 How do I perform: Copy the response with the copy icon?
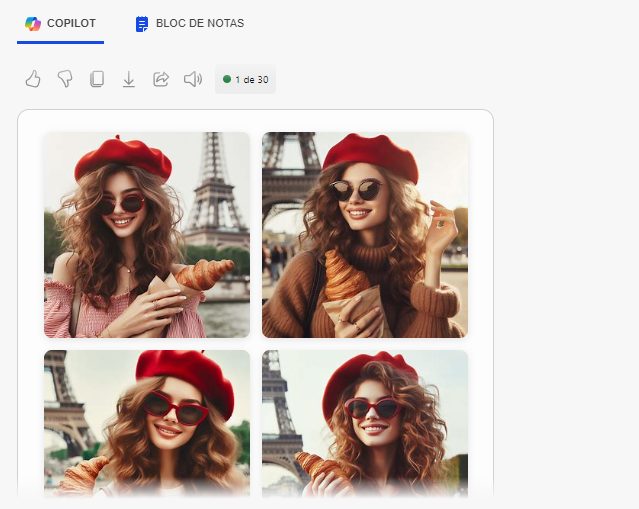[x=97, y=79]
